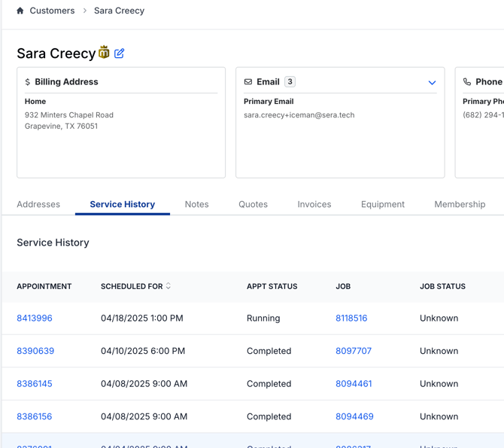
Task: Click the Primary Email label
Action: click(x=269, y=102)
